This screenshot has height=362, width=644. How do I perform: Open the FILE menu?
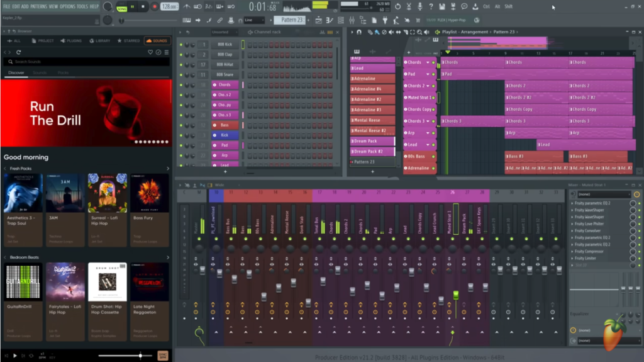(6, 6)
